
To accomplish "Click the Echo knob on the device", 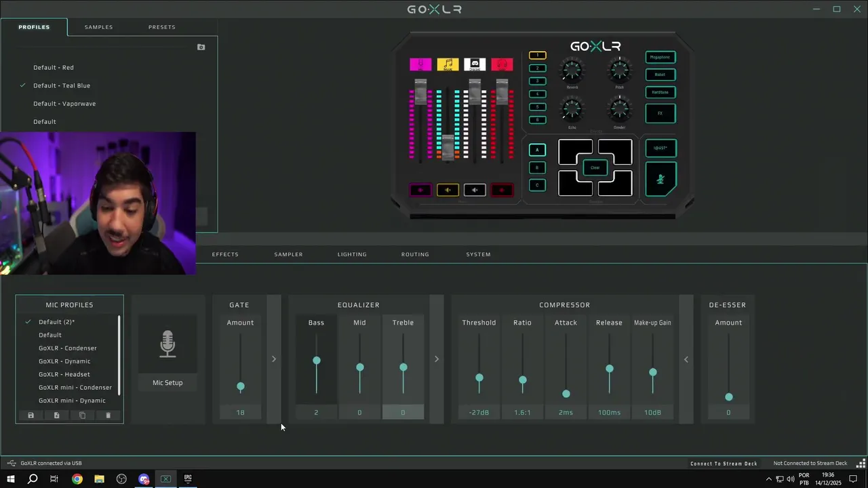I will point(572,108).
